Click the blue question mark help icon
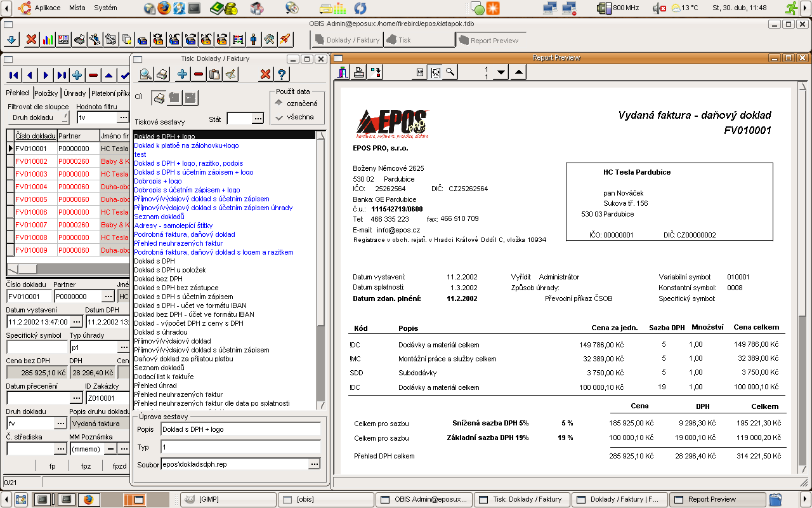The image size is (812, 508). 282,74
